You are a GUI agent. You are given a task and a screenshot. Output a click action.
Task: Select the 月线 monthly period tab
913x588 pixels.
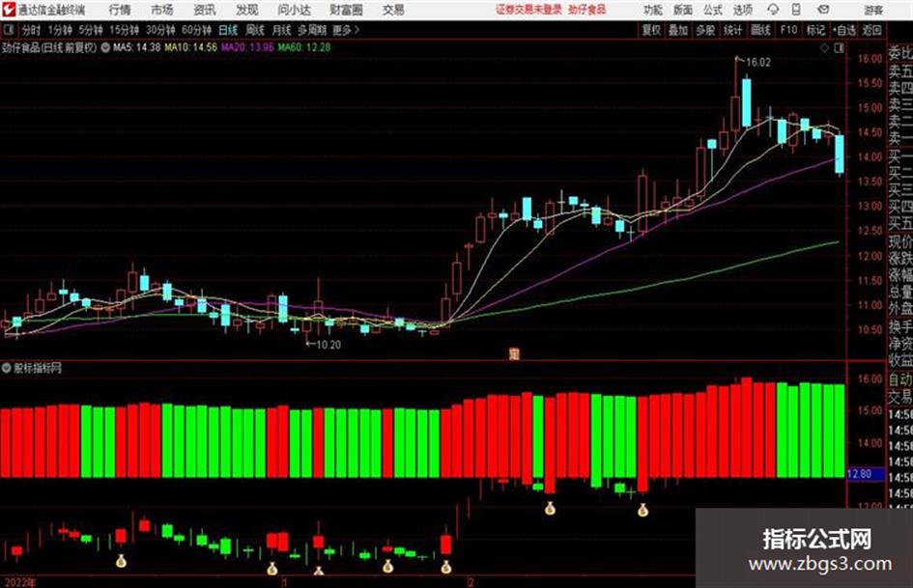click(x=282, y=30)
